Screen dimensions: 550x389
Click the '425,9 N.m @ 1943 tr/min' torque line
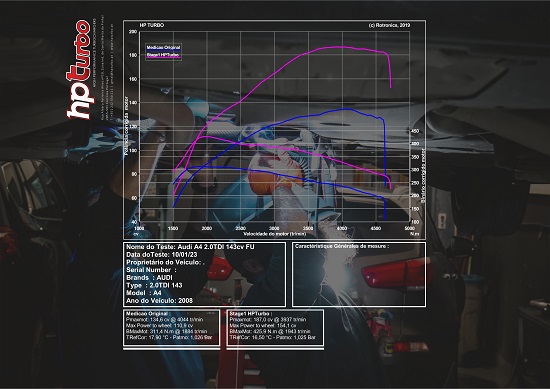pyautogui.click(x=270, y=331)
